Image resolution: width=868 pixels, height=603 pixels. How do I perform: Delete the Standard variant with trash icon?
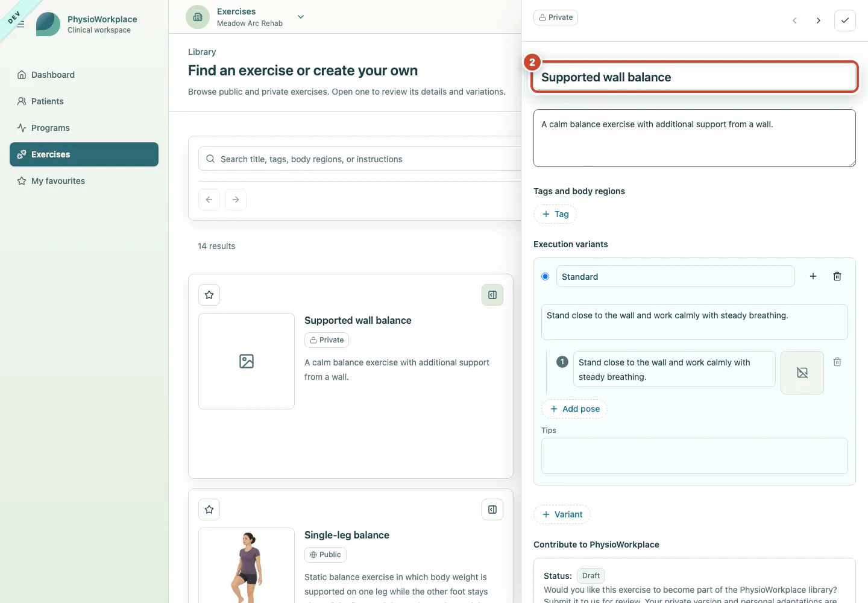(x=837, y=276)
